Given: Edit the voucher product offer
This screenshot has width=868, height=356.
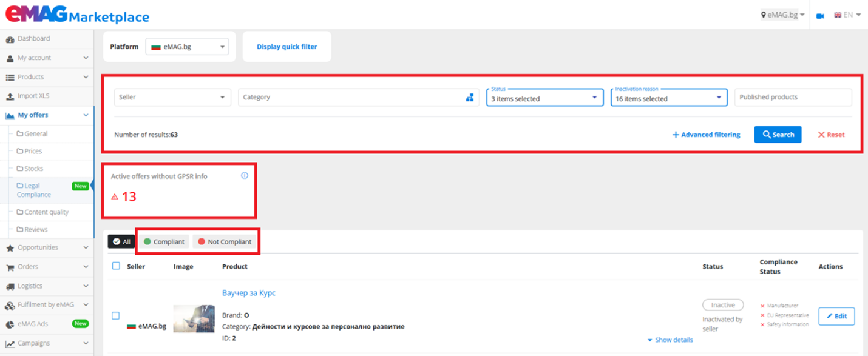Looking at the screenshot, I should click(x=836, y=316).
